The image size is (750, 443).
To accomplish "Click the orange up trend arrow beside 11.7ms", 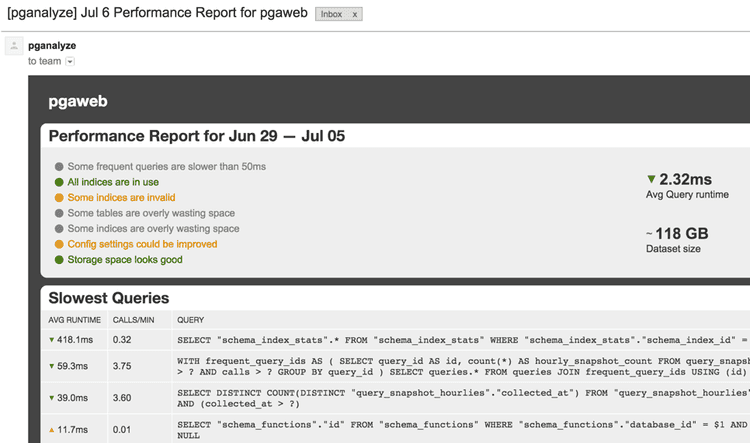I will [x=51, y=430].
